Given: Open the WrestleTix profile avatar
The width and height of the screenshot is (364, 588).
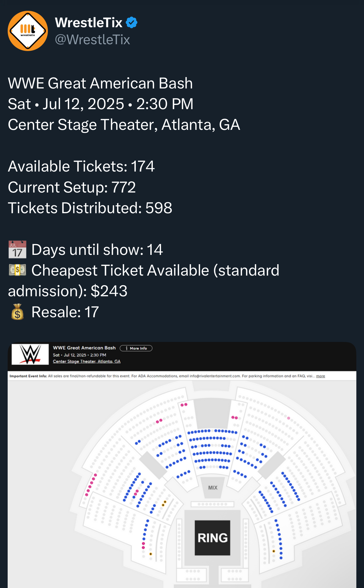Looking at the screenshot, I should 28,31.
